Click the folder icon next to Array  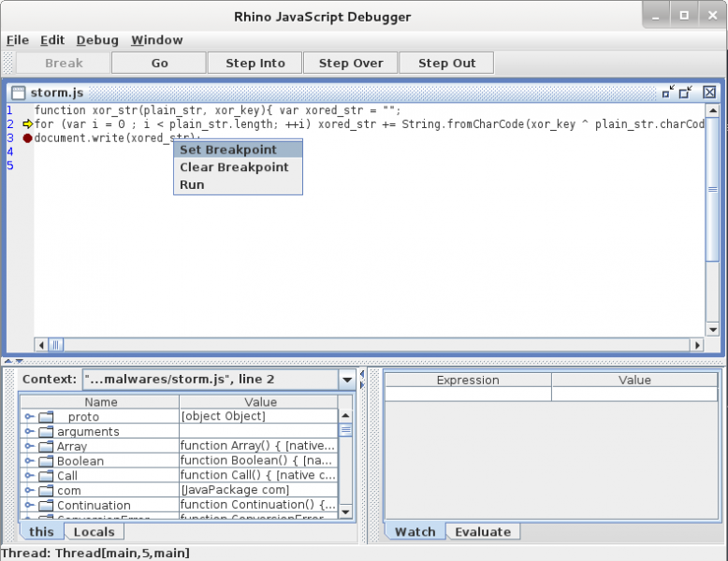click(x=46, y=447)
